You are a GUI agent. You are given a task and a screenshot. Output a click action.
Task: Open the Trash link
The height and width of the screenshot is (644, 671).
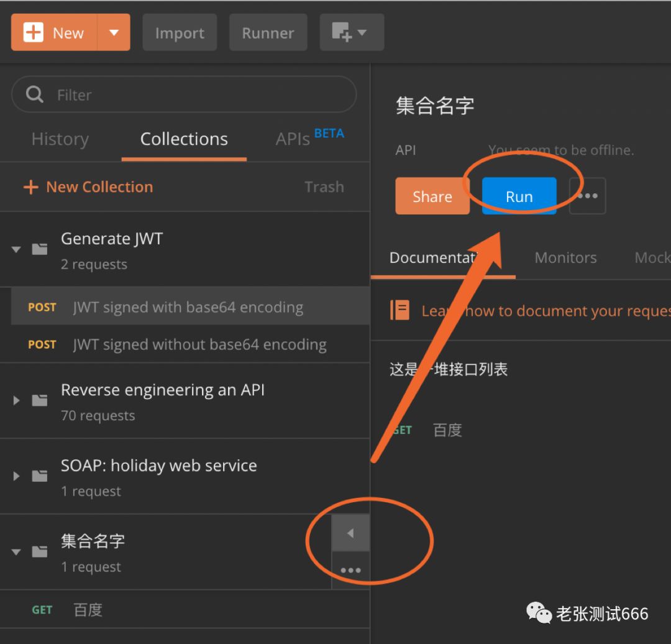pos(324,186)
